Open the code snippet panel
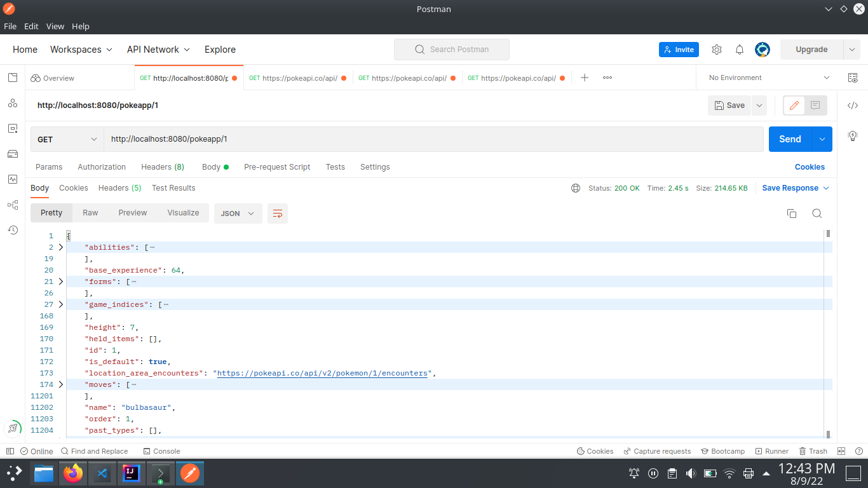 coord(853,105)
